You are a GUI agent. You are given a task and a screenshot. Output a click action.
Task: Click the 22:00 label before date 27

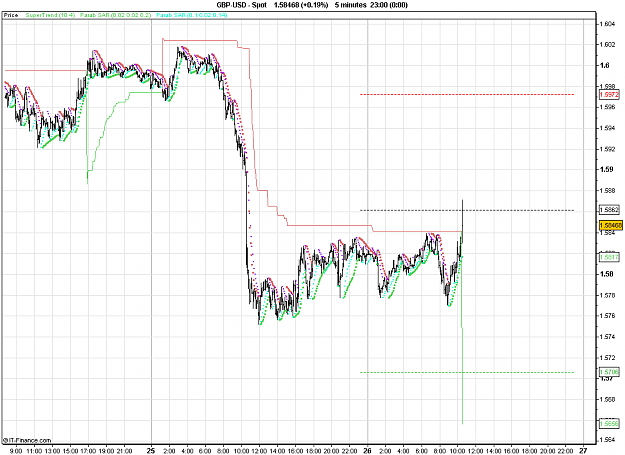(x=565, y=451)
